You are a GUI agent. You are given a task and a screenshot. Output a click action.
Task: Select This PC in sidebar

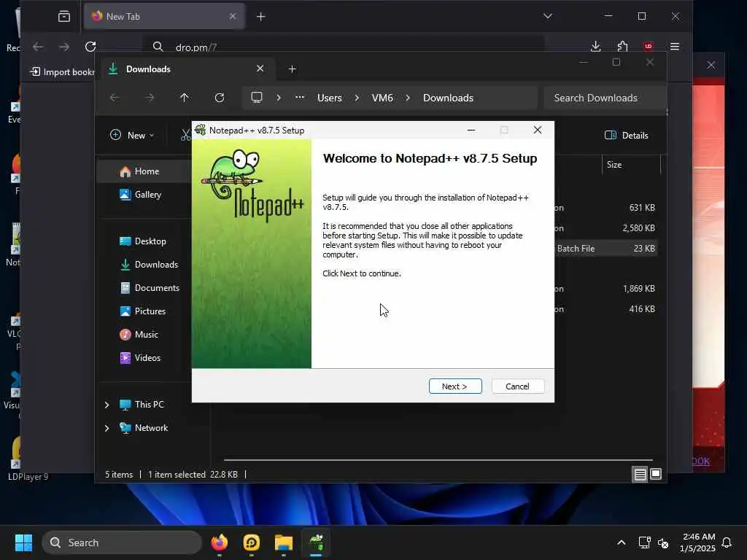click(x=149, y=404)
